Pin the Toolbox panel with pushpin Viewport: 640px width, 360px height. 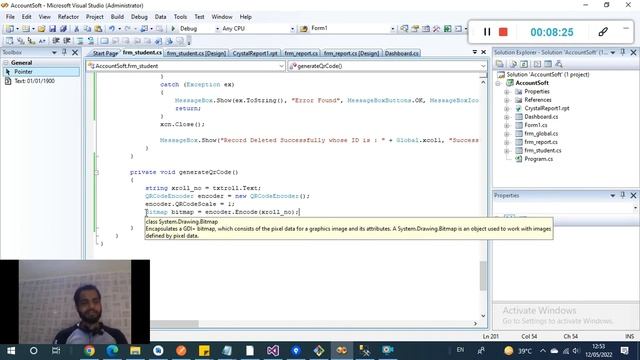[64, 52]
